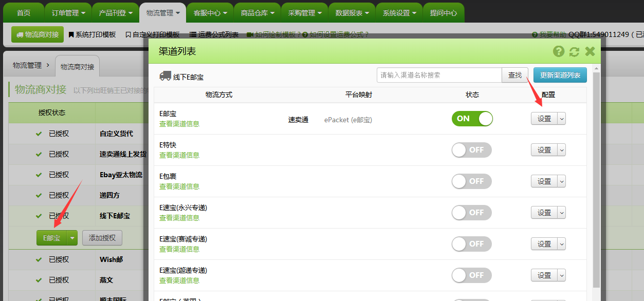Click the truck icon on the 物流商对接 toolbar button
Image resolution: width=644 pixels, height=301 pixels.
tap(20, 35)
